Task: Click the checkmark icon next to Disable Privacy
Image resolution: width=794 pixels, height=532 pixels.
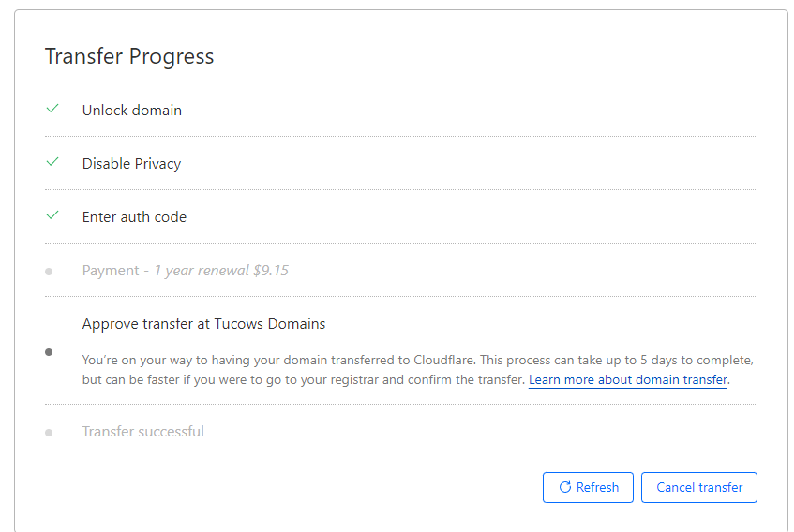Action: tap(52, 162)
